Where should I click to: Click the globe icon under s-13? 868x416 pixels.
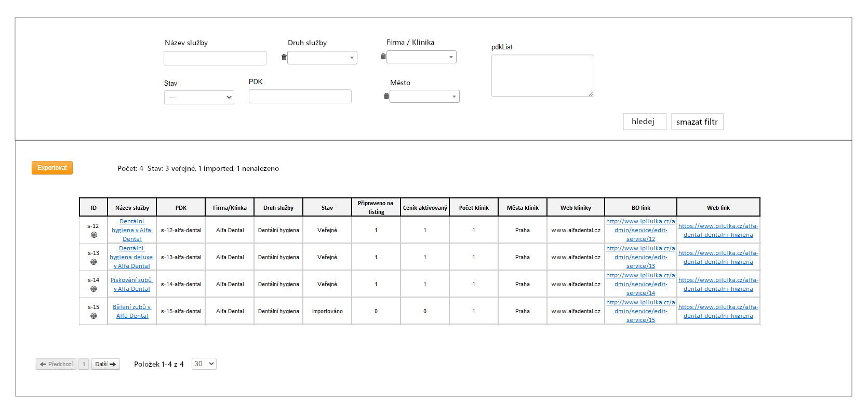point(94,262)
